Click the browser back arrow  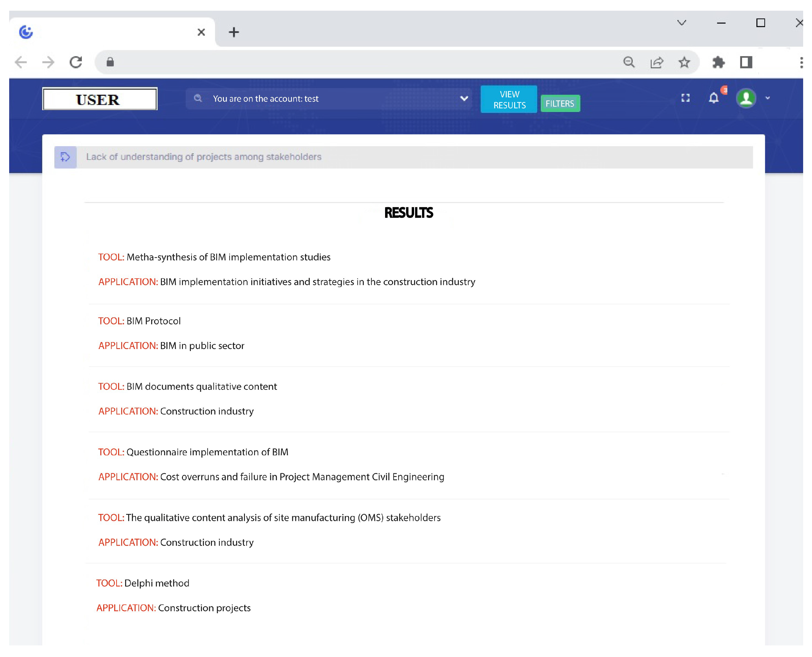click(21, 62)
